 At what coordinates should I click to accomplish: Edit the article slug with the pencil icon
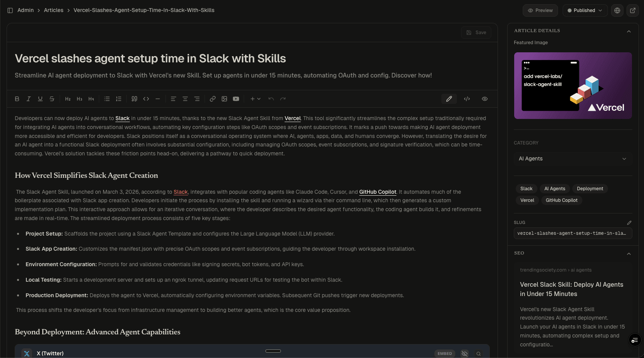point(629,222)
